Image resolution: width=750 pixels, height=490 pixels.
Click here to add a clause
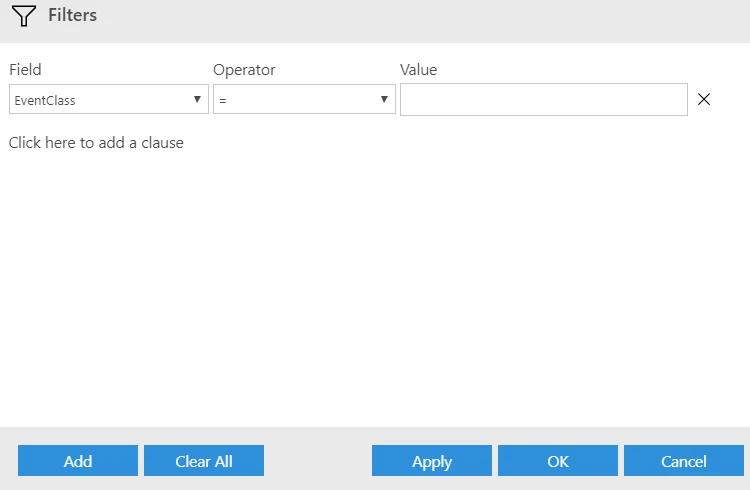pyautogui.click(x=96, y=143)
